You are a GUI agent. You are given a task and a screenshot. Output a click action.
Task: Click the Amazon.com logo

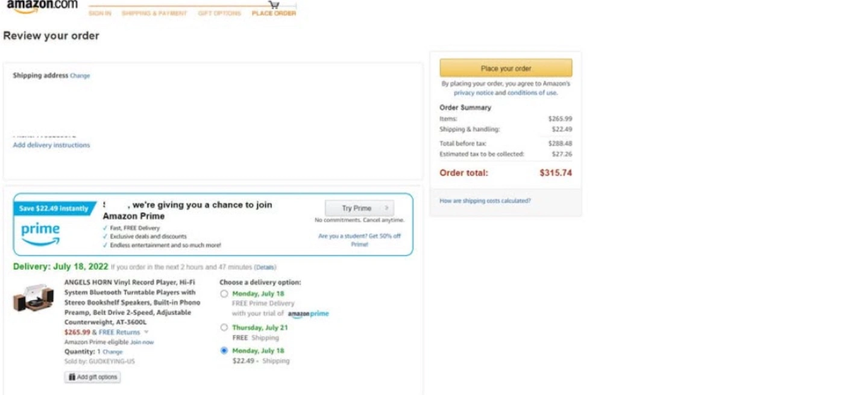click(x=42, y=5)
